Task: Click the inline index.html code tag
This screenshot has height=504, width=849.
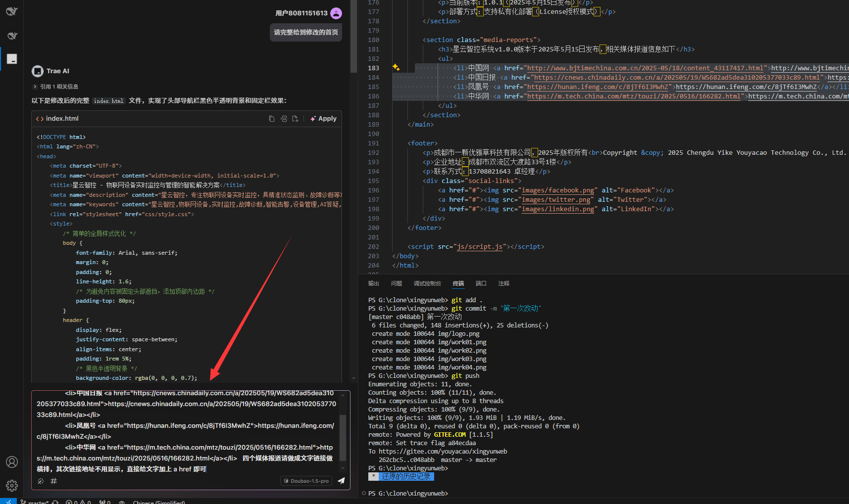Action: 109,101
